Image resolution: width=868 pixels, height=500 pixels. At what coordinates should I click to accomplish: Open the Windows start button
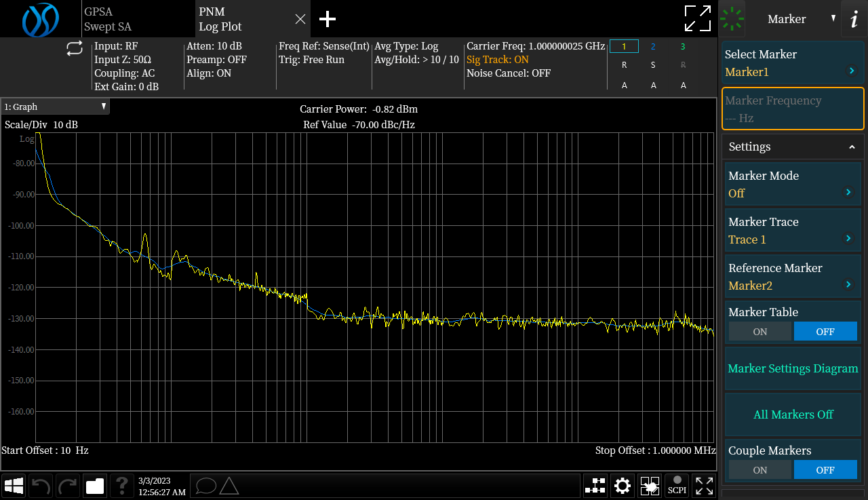tap(14, 486)
